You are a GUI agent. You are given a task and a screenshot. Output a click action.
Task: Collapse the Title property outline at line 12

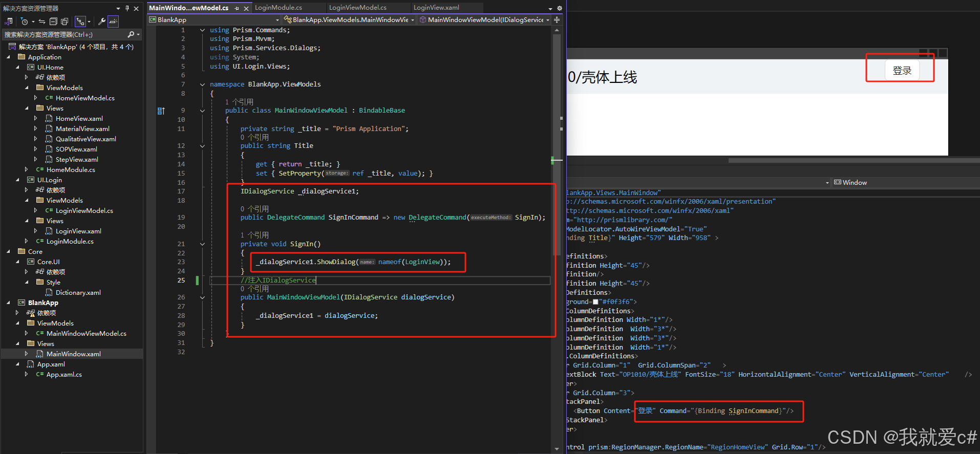[x=202, y=146]
